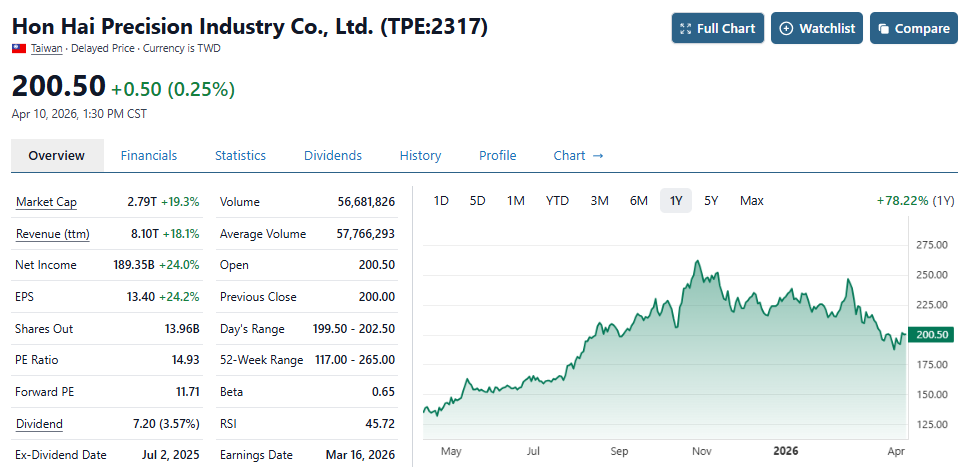
Task: Choose the YTD chart period
Action: pos(557,201)
